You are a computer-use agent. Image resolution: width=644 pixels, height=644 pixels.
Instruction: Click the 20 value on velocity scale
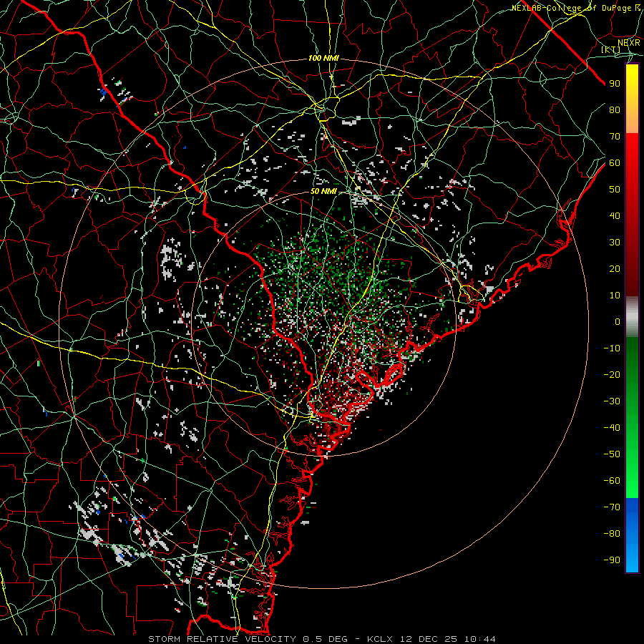click(x=615, y=269)
